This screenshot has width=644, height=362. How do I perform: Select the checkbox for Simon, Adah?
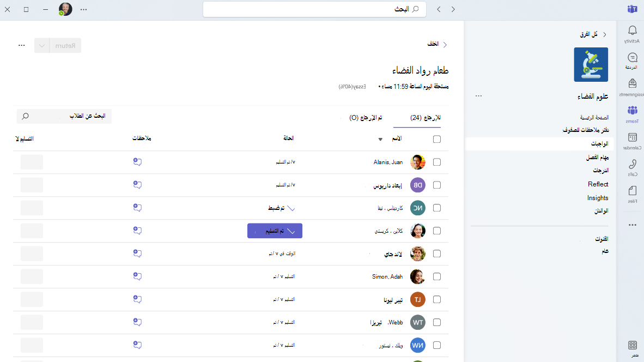(x=437, y=276)
